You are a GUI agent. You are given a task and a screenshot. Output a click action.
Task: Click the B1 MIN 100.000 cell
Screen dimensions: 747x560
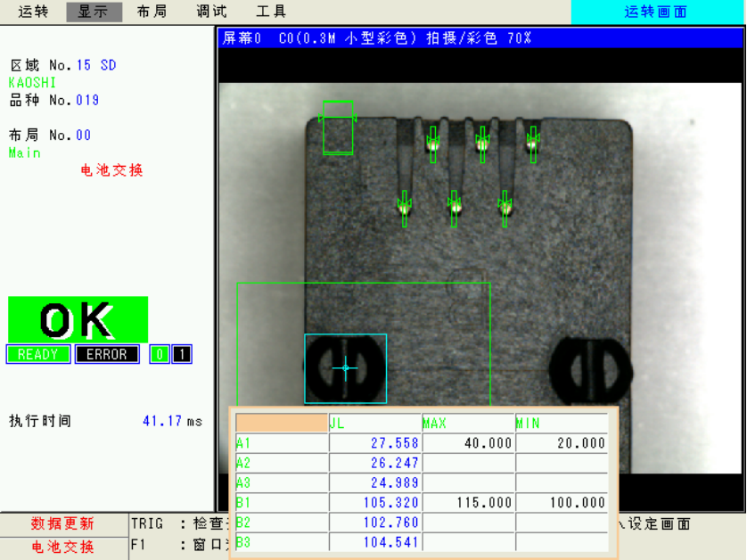pos(562,502)
